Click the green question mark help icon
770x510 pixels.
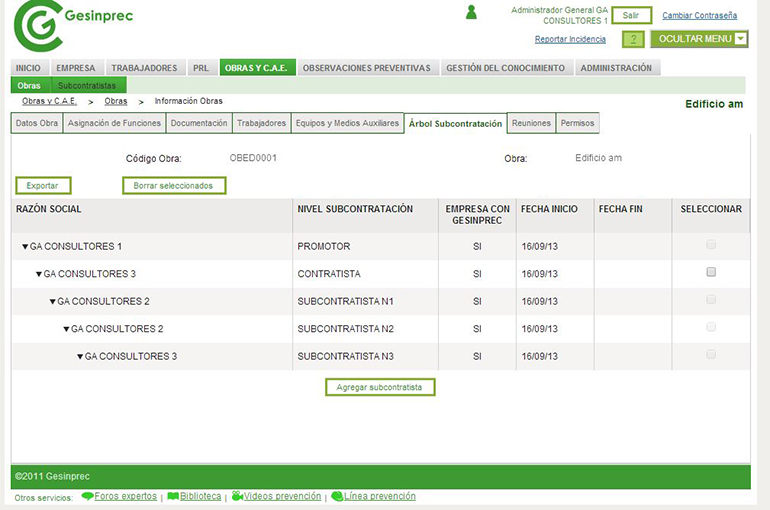click(633, 39)
